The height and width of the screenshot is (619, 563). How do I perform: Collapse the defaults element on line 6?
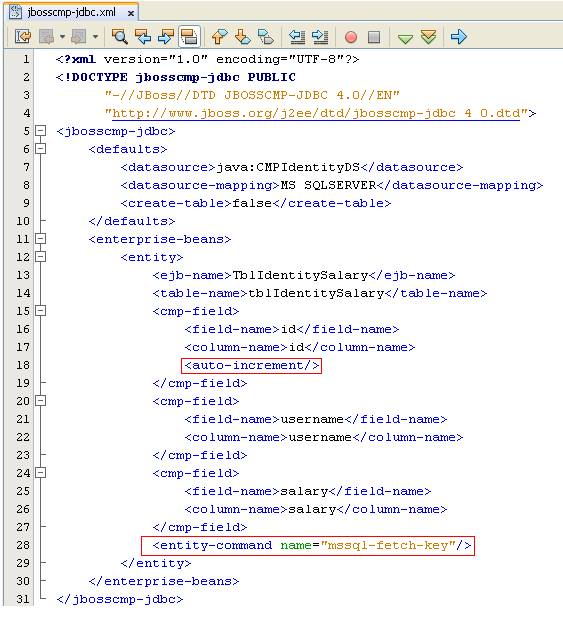[x=40, y=149]
